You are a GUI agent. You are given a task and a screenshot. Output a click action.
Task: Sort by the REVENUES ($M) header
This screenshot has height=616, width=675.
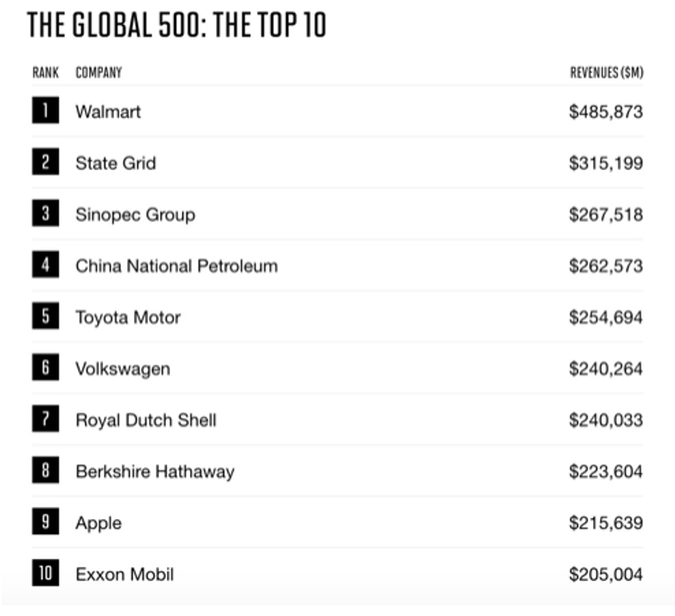point(607,72)
